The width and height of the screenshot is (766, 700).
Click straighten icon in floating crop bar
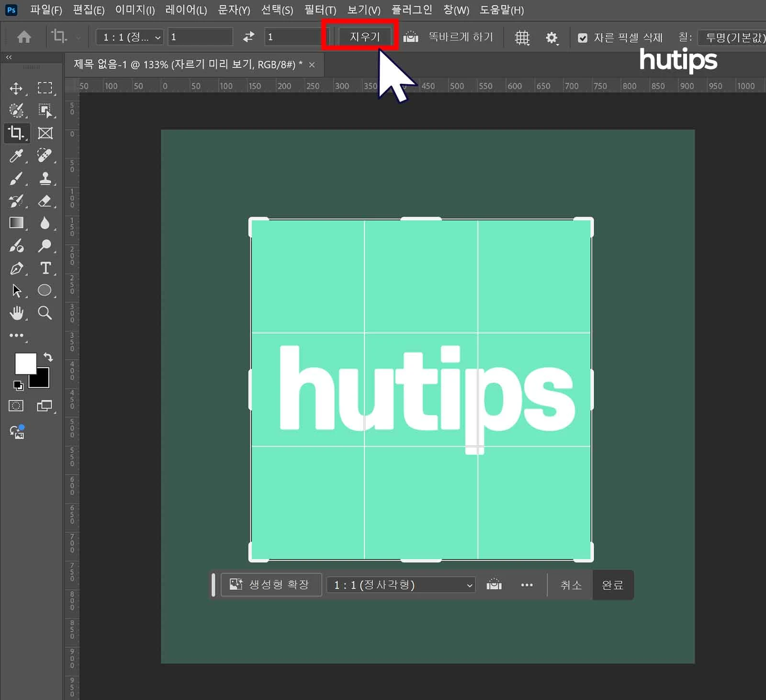494,585
